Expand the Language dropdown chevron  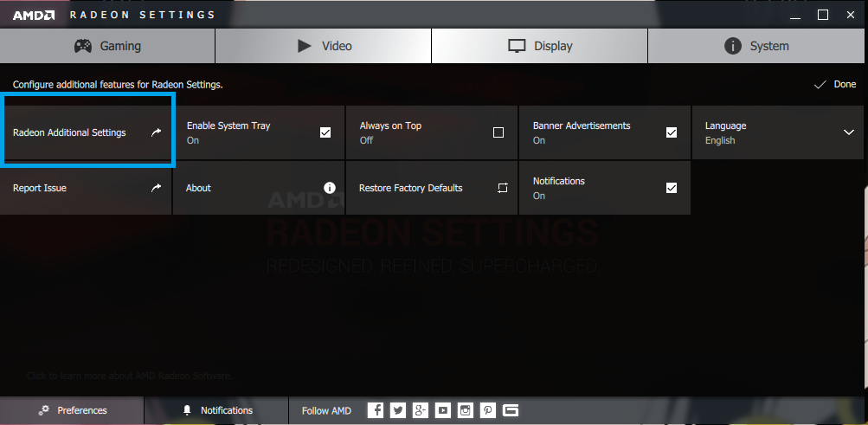tap(849, 132)
